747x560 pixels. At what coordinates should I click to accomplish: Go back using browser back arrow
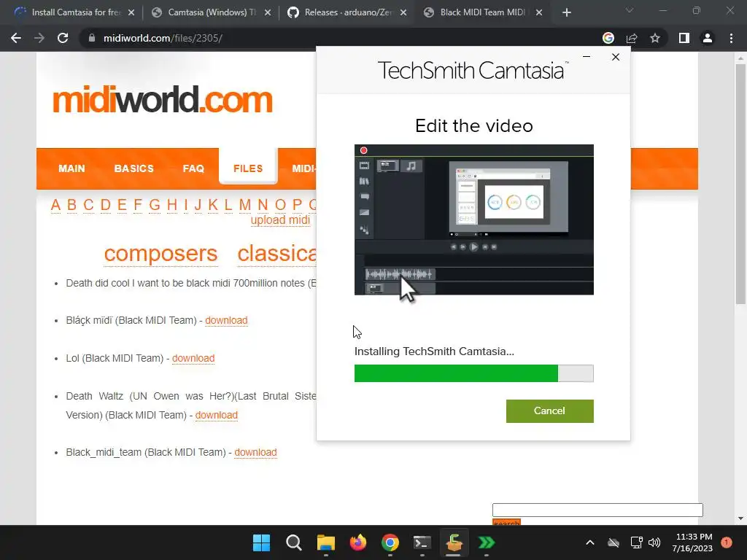tap(16, 38)
